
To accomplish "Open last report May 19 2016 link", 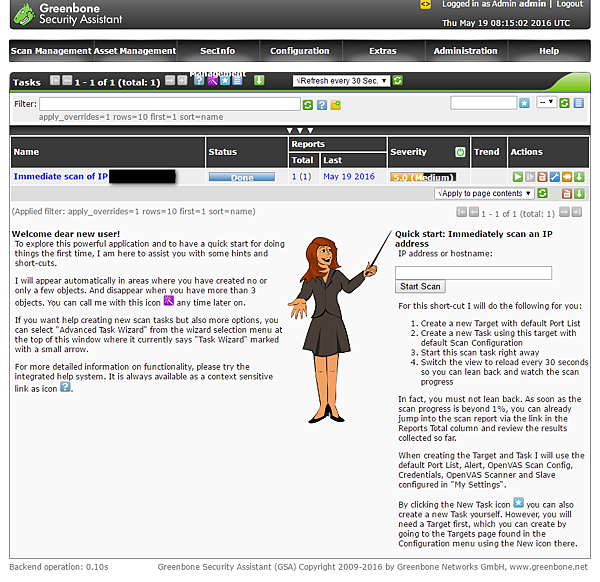I will tap(349, 177).
